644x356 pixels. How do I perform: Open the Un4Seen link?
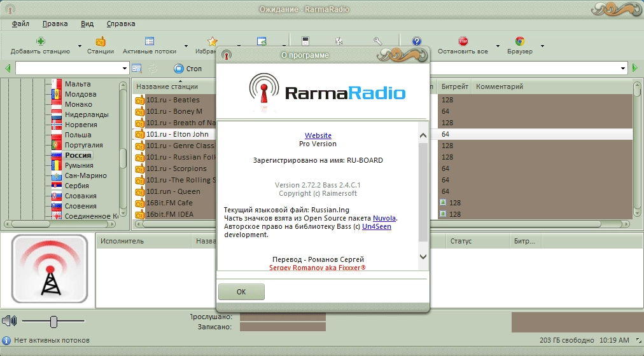(x=376, y=226)
